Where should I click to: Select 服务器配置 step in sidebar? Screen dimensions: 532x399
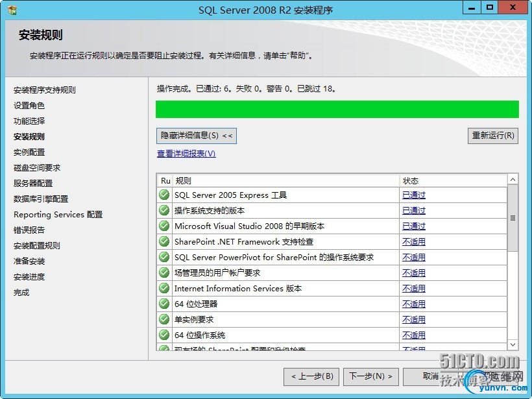click(x=33, y=184)
